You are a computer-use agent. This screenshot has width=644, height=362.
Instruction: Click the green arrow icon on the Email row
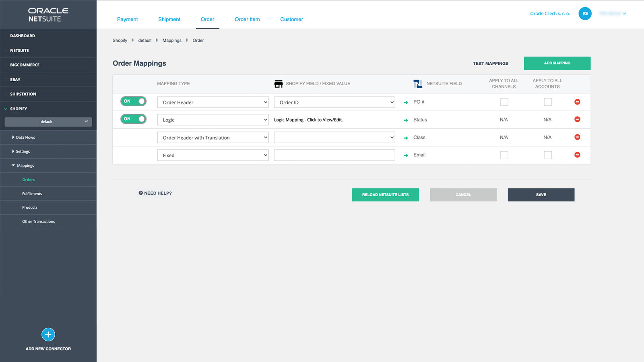[x=405, y=155]
